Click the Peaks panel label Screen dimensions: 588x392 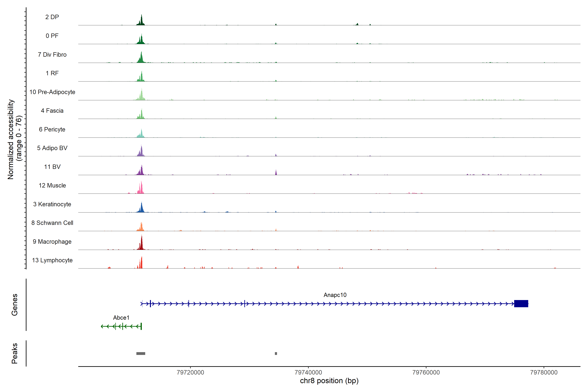point(15,353)
